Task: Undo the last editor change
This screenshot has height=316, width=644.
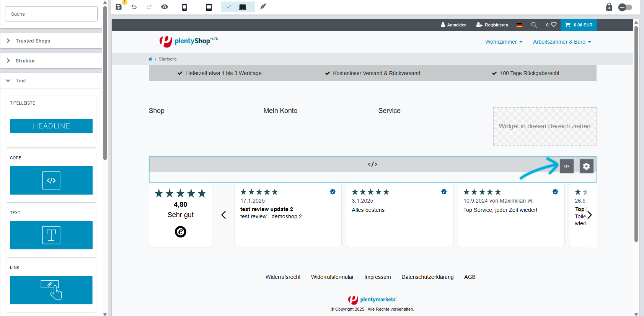Action: point(134,7)
